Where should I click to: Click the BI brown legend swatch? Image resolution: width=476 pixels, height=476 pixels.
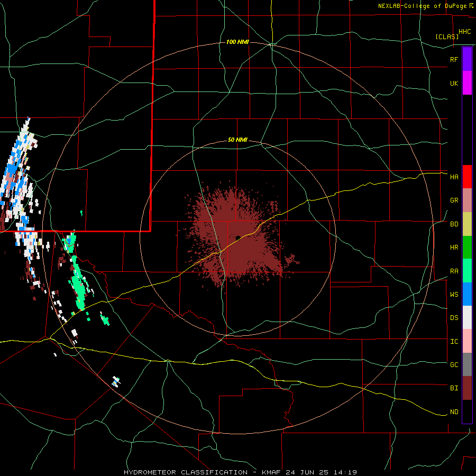pos(467,388)
